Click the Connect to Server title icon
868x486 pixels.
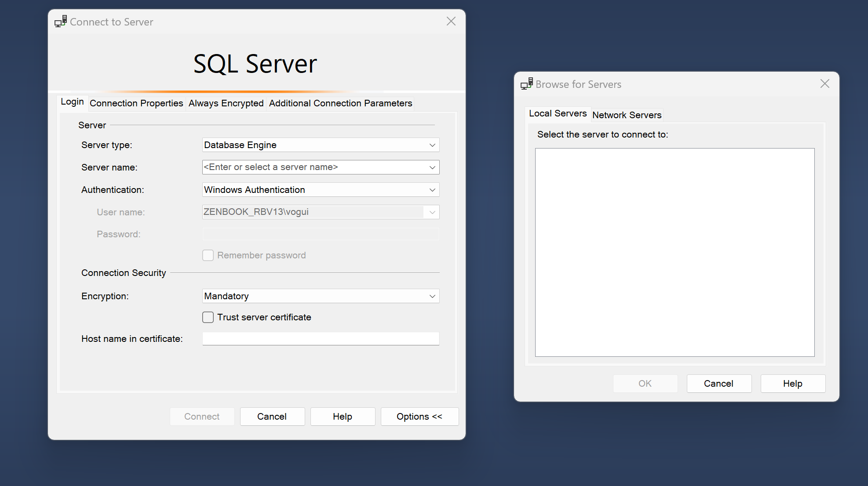click(61, 22)
